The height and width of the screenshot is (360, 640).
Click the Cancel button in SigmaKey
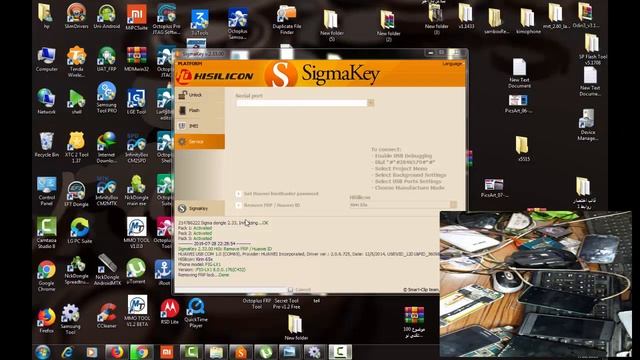pos(299,289)
